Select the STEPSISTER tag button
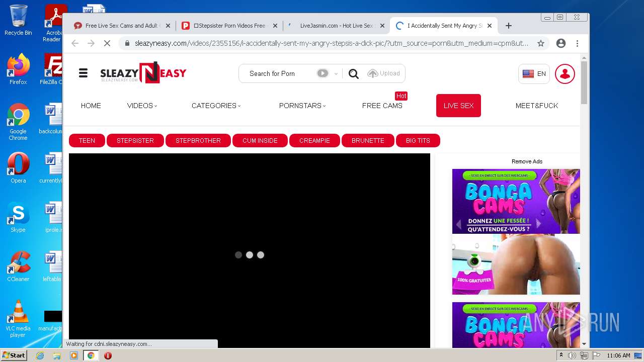 pyautogui.click(x=135, y=141)
